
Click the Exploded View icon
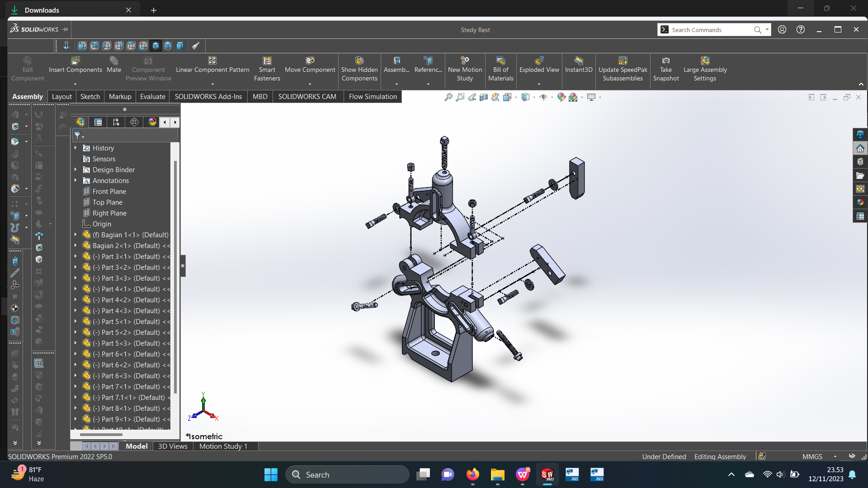pos(539,61)
